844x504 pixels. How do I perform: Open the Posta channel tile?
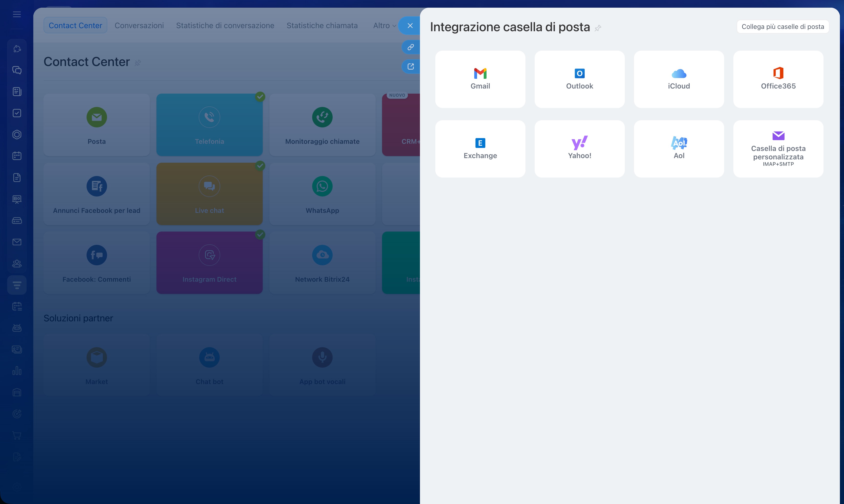coord(97,125)
